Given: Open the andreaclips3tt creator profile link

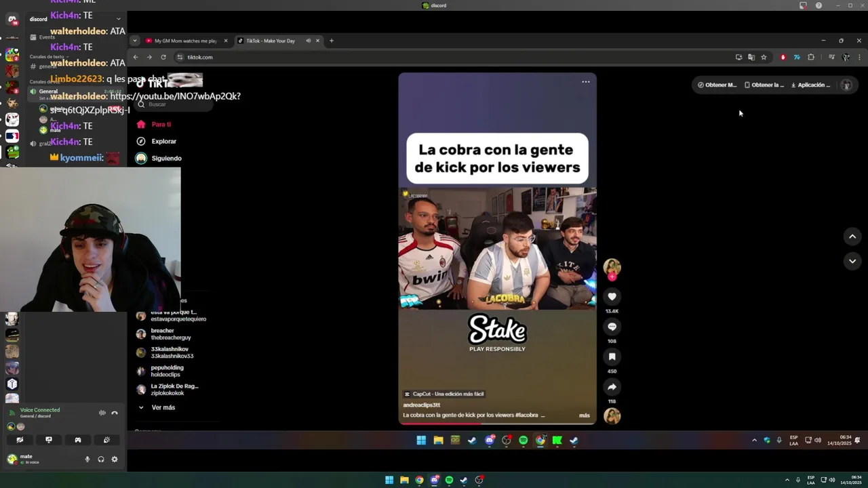Looking at the screenshot, I should coord(421,405).
